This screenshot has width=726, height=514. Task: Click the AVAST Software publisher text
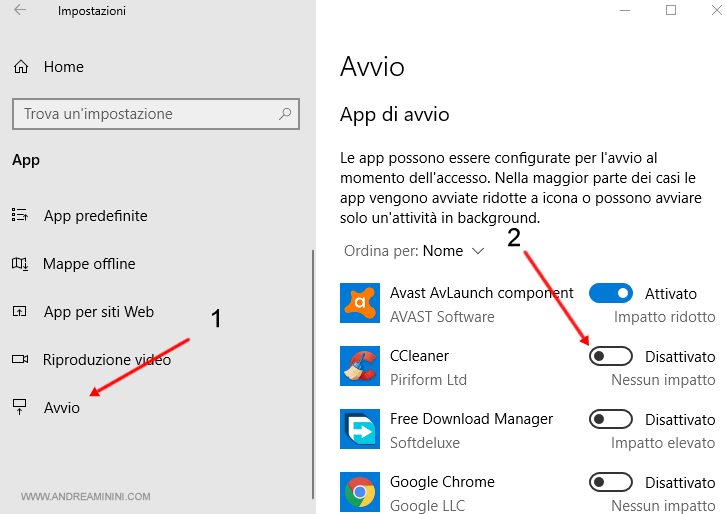(442, 317)
